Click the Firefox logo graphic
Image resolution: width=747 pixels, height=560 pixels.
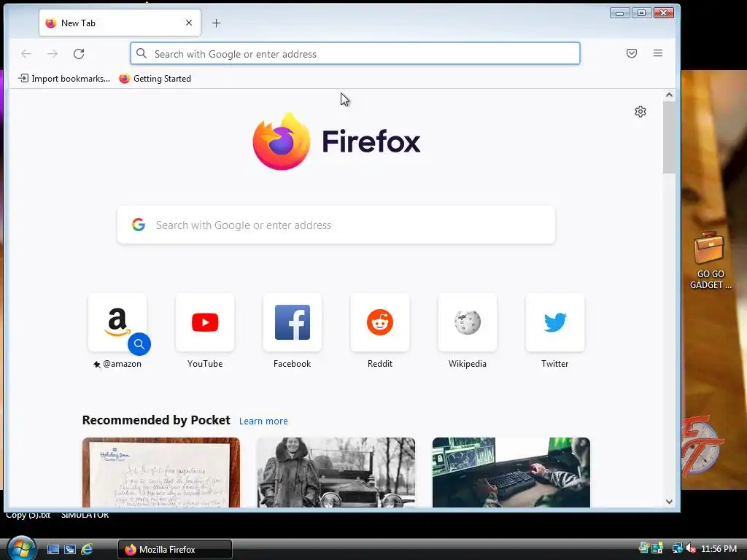(282, 141)
